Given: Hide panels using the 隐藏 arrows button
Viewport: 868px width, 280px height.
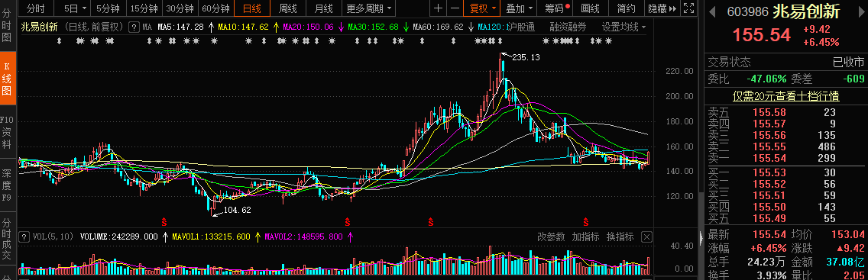Looking at the screenshot, I should 662,8.
